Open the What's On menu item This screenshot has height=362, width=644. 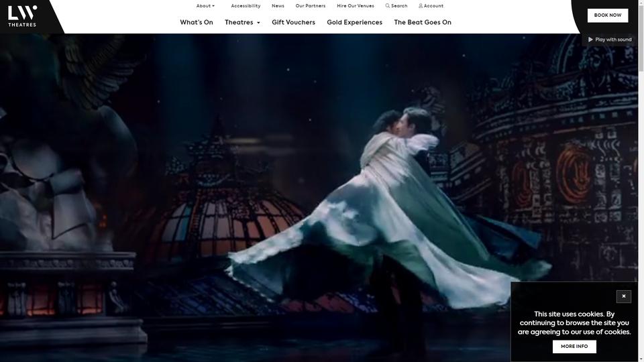pyautogui.click(x=197, y=22)
